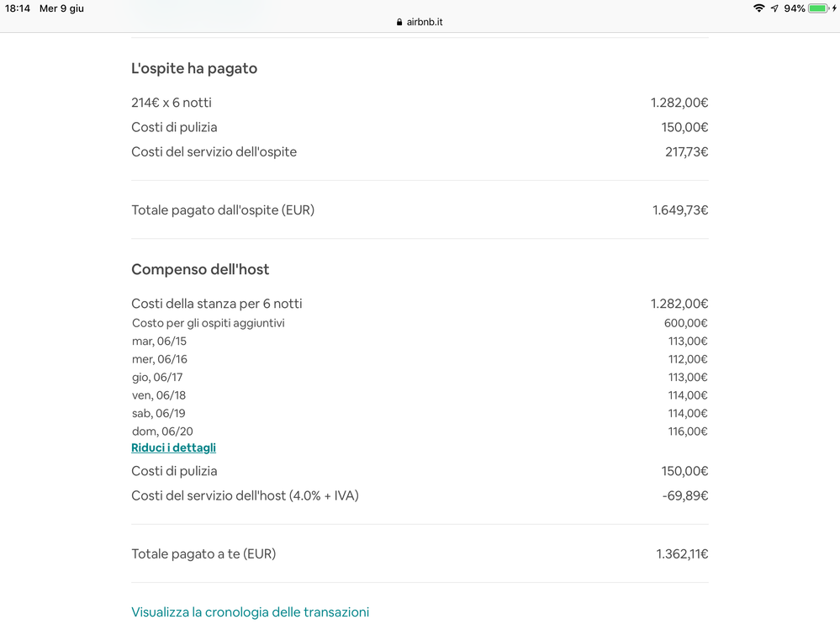Tap Totale pagato a te amount 1.362,11€
This screenshot has width=840, height=630.
pyautogui.click(x=682, y=554)
